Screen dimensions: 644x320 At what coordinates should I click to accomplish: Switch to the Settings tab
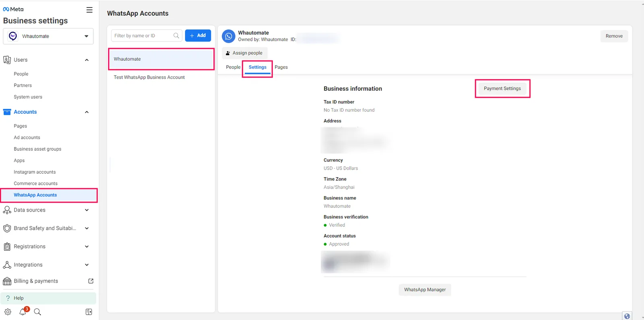pyautogui.click(x=258, y=67)
